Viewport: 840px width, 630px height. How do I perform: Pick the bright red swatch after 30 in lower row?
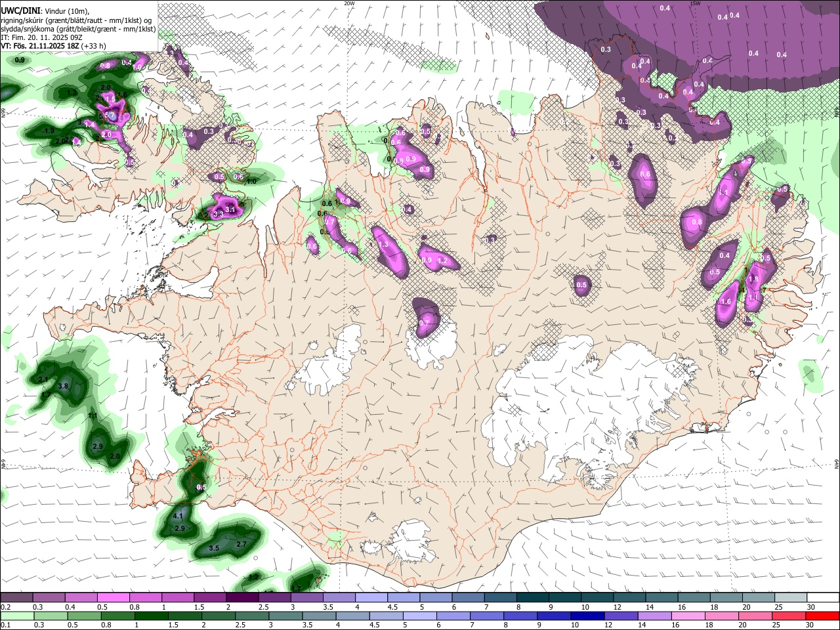tap(824, 616)
